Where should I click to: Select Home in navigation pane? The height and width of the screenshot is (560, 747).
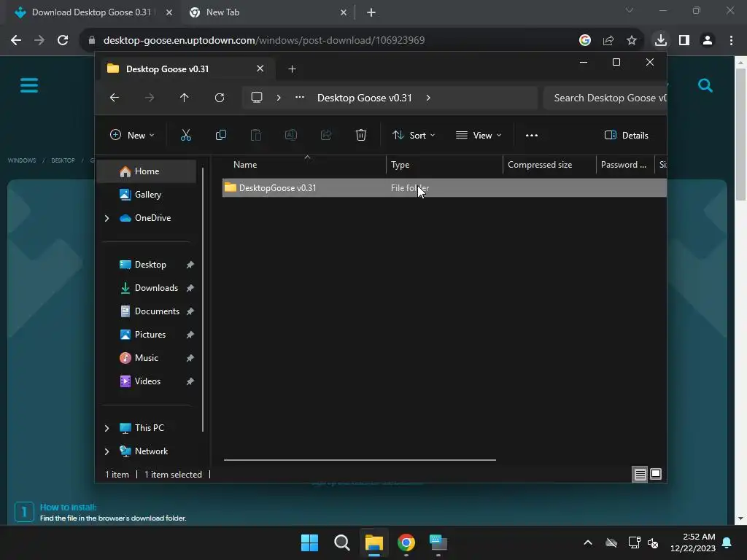click(147, 171)
